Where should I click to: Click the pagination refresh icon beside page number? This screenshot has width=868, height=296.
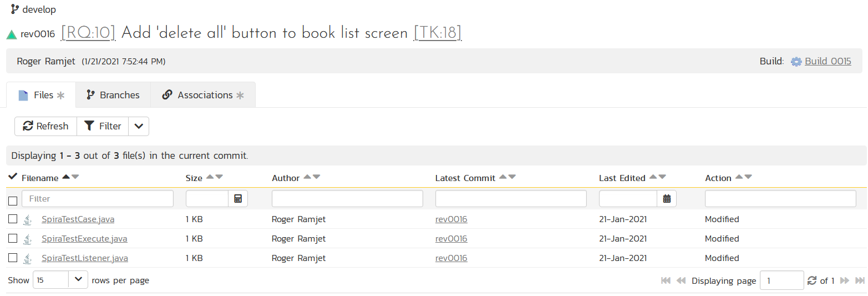point(812,280)
